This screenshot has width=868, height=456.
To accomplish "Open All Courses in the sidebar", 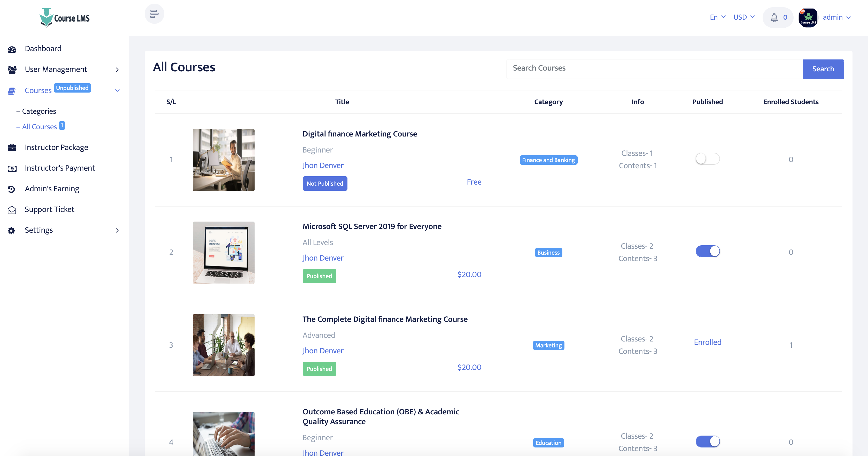I will point(40,126).
